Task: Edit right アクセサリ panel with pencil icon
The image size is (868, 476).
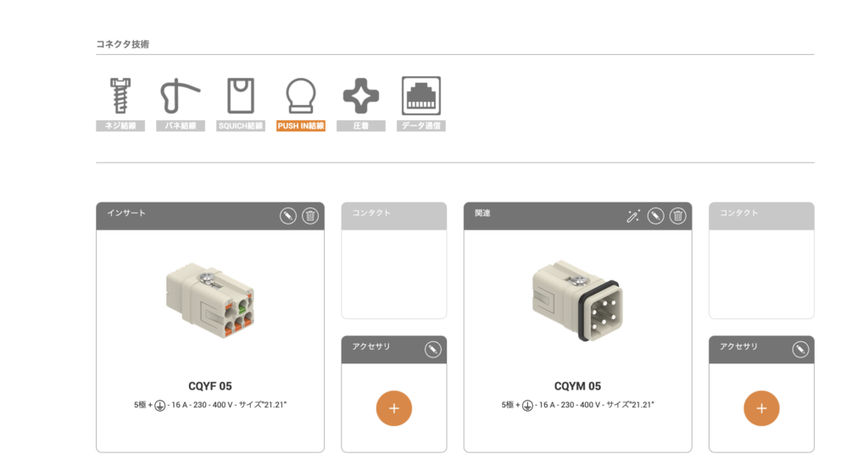Action: (800, 350)
